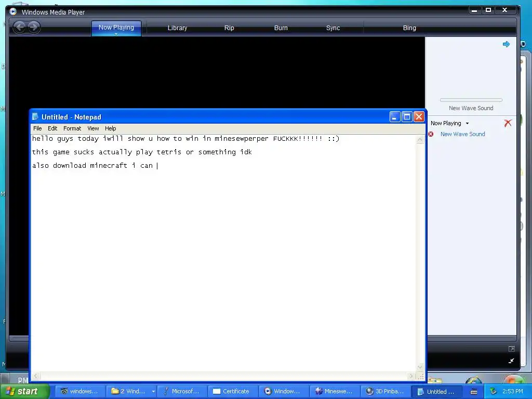
Task: Open the Notepad Help menu
Action: tap(110, 128)
